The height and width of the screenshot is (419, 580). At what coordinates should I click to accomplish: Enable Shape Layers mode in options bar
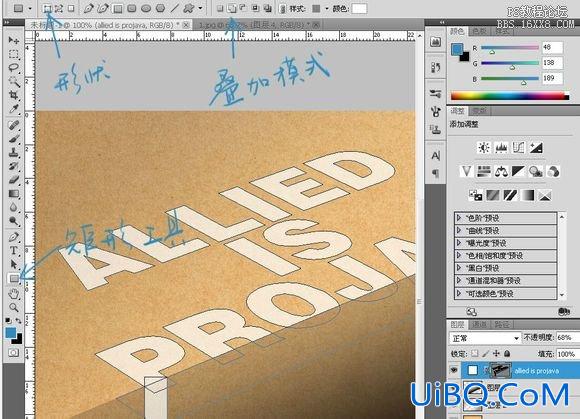tap(47, 8)
